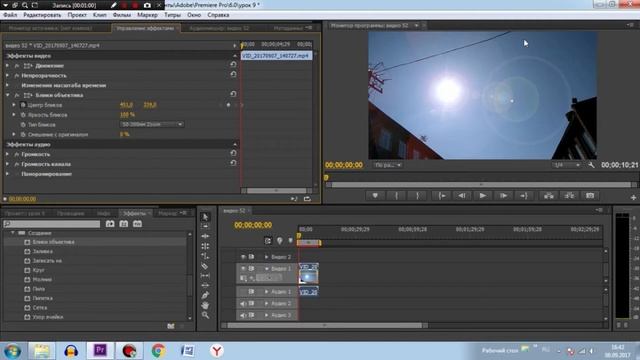Add marker in program monitor

coord(375,196)
